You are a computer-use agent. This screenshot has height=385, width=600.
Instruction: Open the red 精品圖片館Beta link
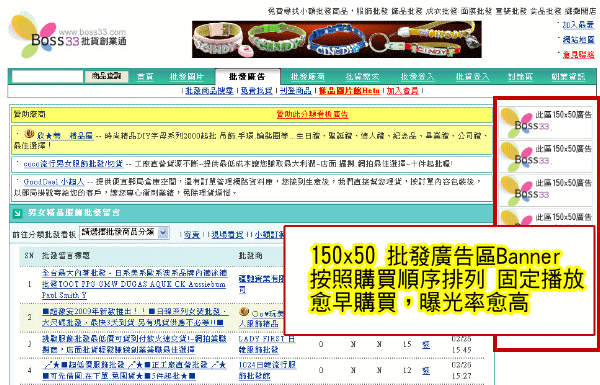(x=349, y=91)
